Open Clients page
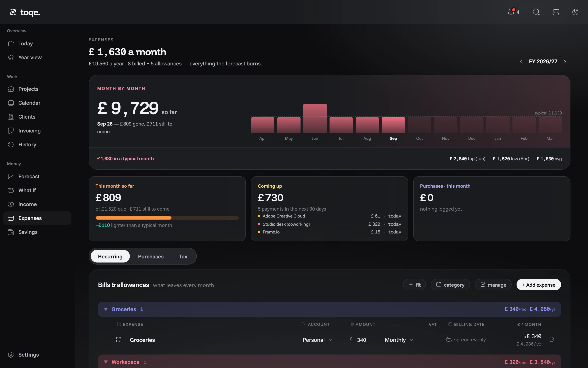Screen dimensions: 588x368 point(37,117)
